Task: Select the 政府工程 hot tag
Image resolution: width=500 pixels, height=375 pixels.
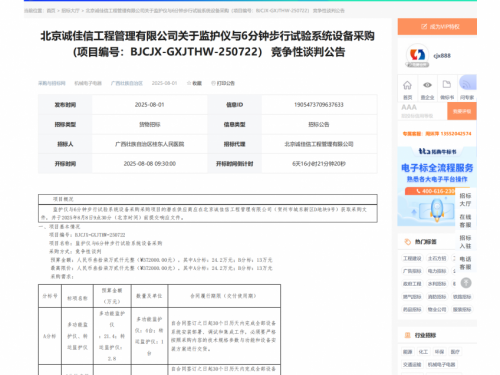Action: tap(412, 284)
